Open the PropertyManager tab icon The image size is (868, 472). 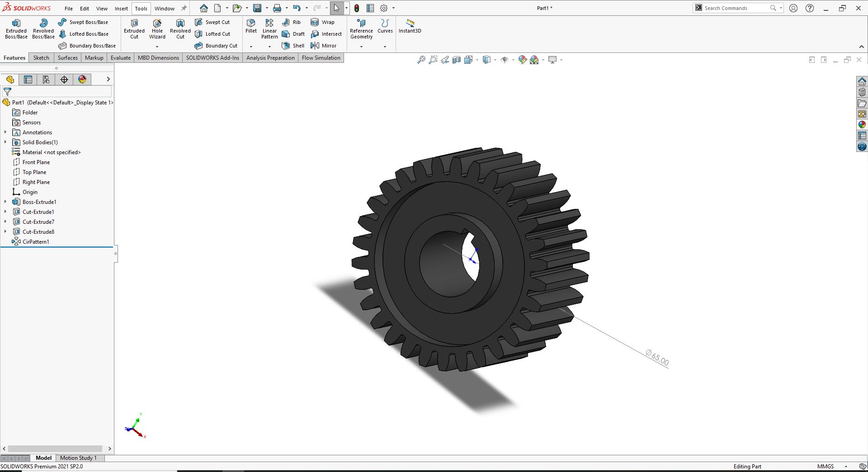coord(28,80)
